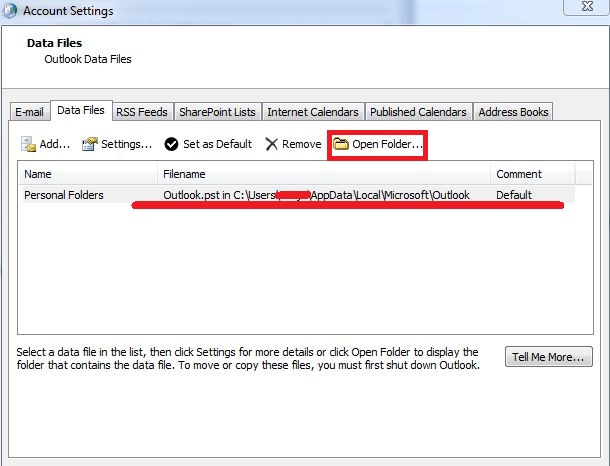Open the Published Calendars tab
The height and width of the screenshot is (466, 610).
click(x=418, y=112)
